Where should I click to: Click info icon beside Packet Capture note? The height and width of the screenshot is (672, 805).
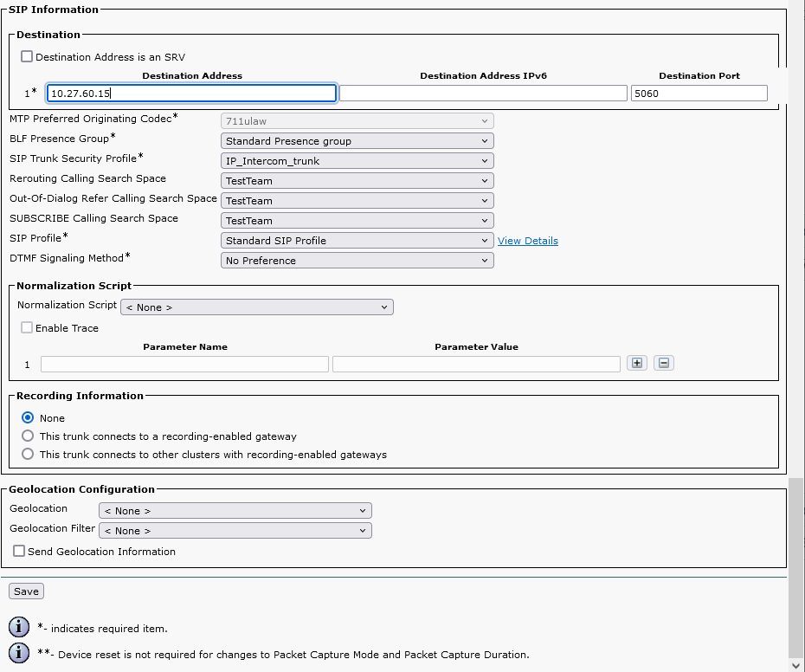(x=18, y=653)
